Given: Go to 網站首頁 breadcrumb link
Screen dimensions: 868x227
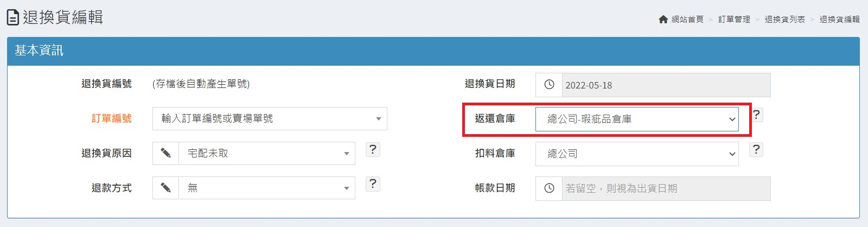Looking at the screenshot, I should point(687,20).
